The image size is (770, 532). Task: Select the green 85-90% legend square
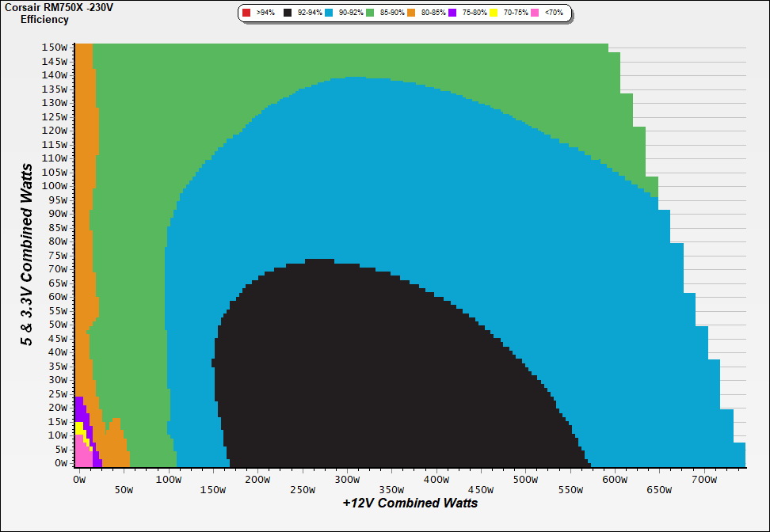tap(370, 13)
